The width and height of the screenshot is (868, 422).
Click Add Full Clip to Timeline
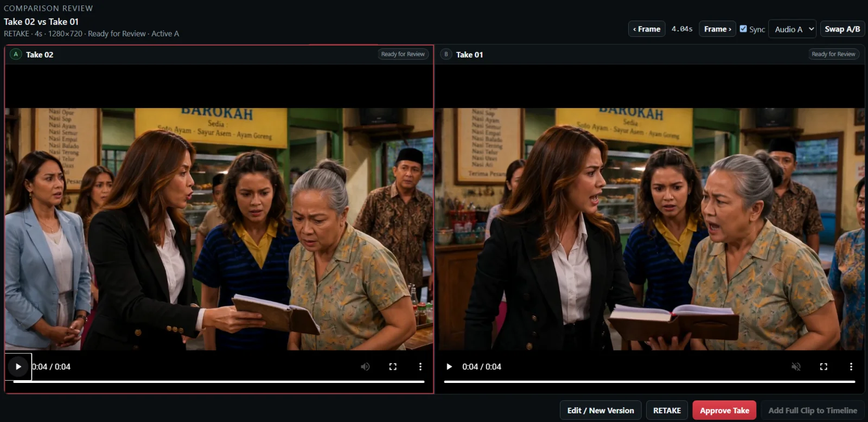pos(813,411)
